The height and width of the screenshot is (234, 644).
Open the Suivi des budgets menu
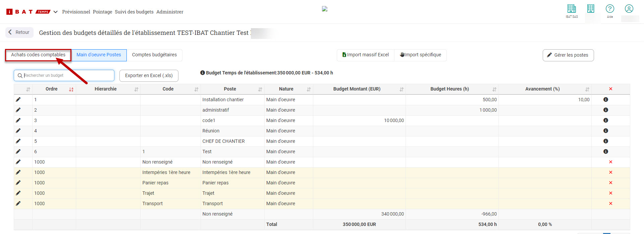point(134,12)
